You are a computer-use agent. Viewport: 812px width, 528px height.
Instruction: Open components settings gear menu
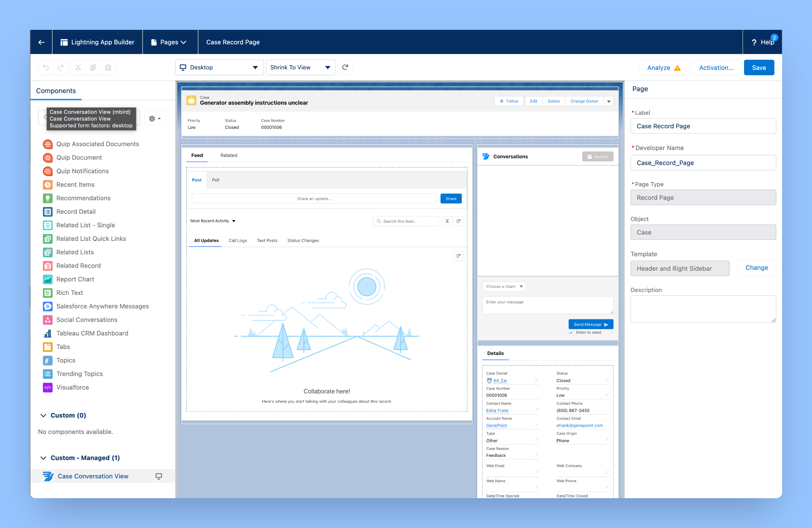[x=154, y=119]
